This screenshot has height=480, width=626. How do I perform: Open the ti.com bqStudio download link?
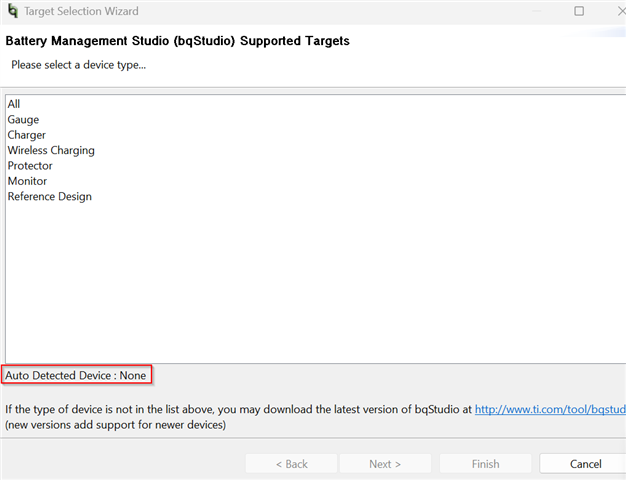tap(550, 409)
